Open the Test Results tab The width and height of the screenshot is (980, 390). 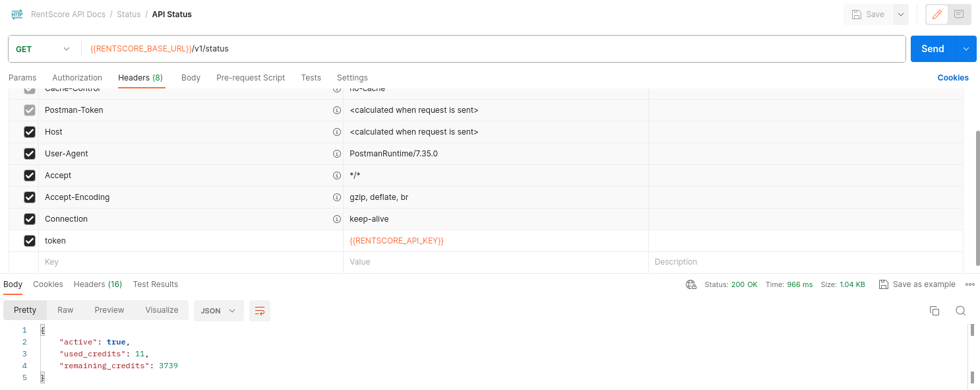click(x=156, y=284)
